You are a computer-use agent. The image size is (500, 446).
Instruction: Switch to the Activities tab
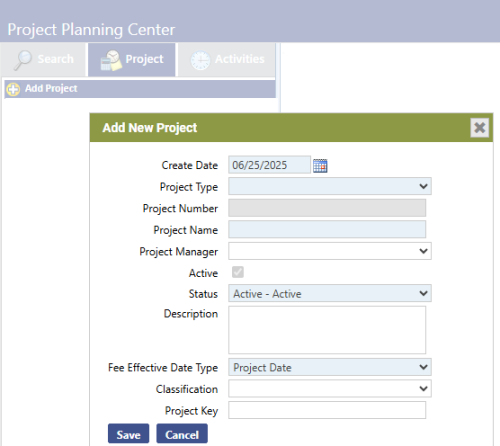tap(227, 60)
